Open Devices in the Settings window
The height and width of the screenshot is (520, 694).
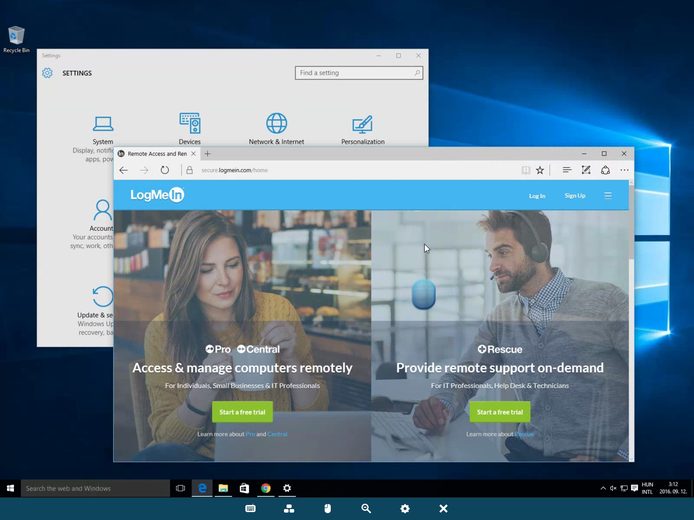(x=189, y=129)
